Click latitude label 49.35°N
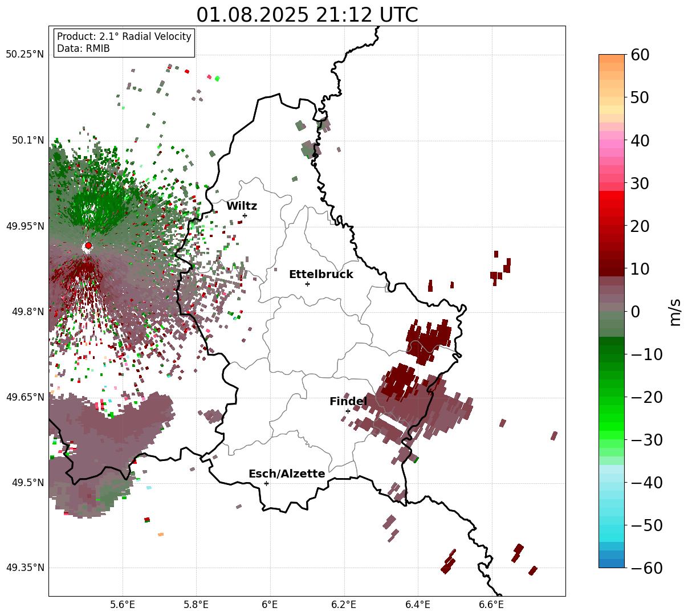Screen dimensions: 688x616 click(x=25, y=568)
